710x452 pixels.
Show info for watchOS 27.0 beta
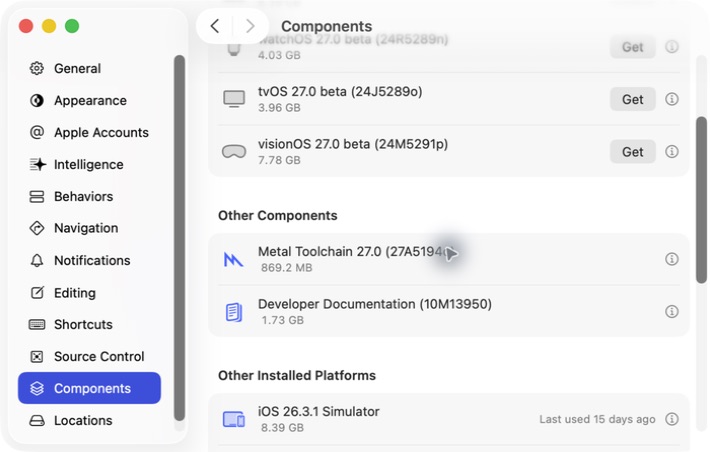(672, 46)
